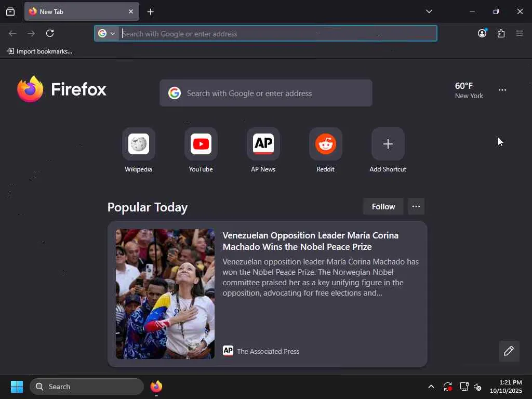Image resolution: width=532 pixels, height=399 pixels.
Task: Open the Wikipedia shortcut
Action: 138,150
